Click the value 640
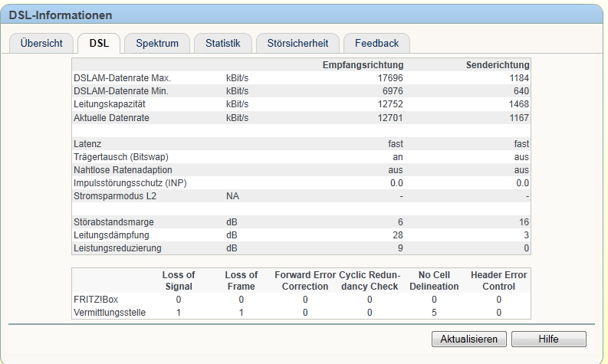 [521, 91]
